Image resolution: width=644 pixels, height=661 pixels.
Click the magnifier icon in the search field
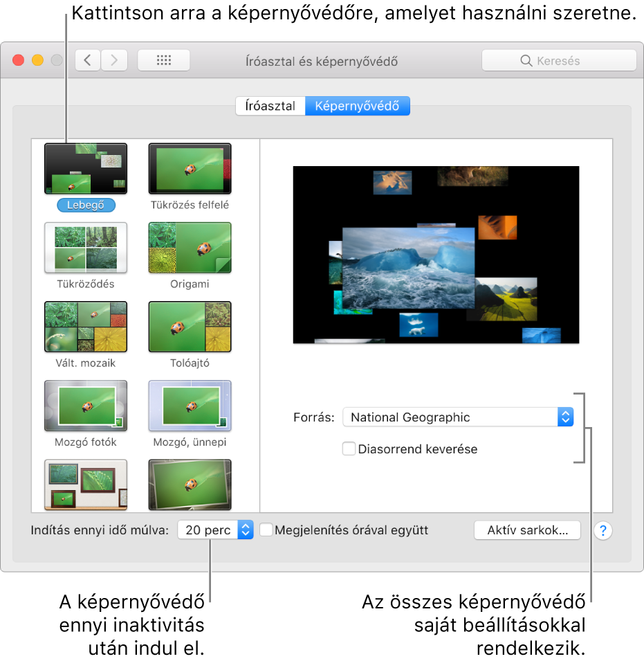[526, 61]
